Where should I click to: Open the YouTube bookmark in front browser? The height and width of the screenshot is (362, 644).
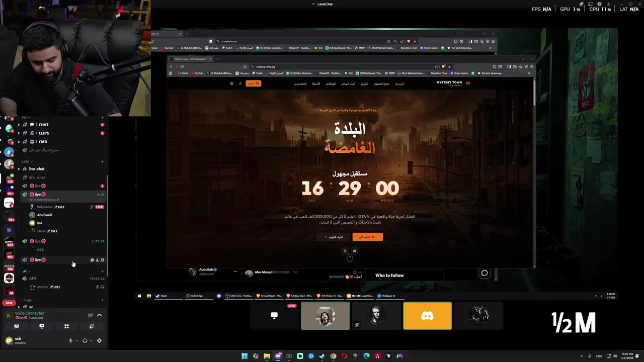(x=197, y=73)
